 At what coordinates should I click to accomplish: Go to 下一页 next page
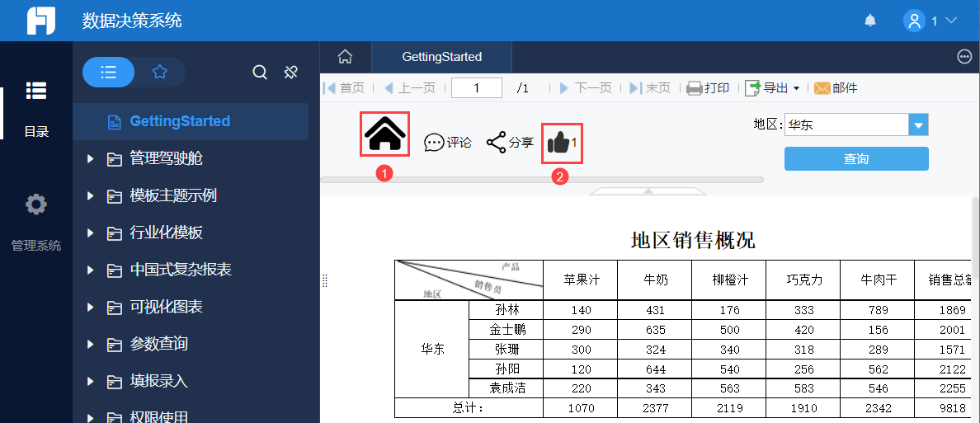(x=586, y=88)
